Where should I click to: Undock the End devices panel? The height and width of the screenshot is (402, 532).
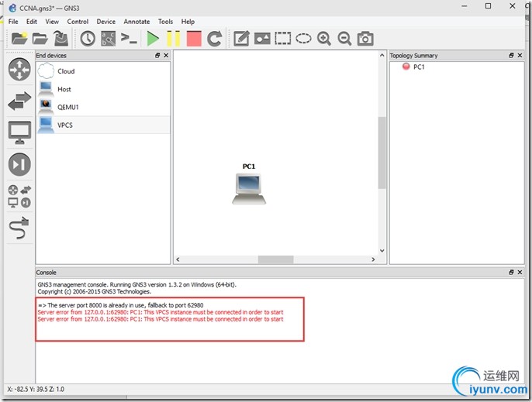(x=157, y=55)
